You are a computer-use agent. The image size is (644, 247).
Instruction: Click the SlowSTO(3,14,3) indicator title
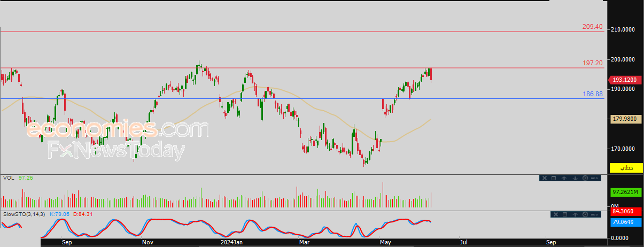[x=24, y=214]
